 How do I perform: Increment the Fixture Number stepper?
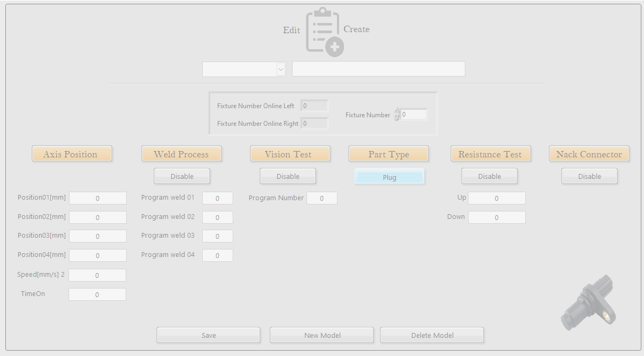(x=397, y=111)
